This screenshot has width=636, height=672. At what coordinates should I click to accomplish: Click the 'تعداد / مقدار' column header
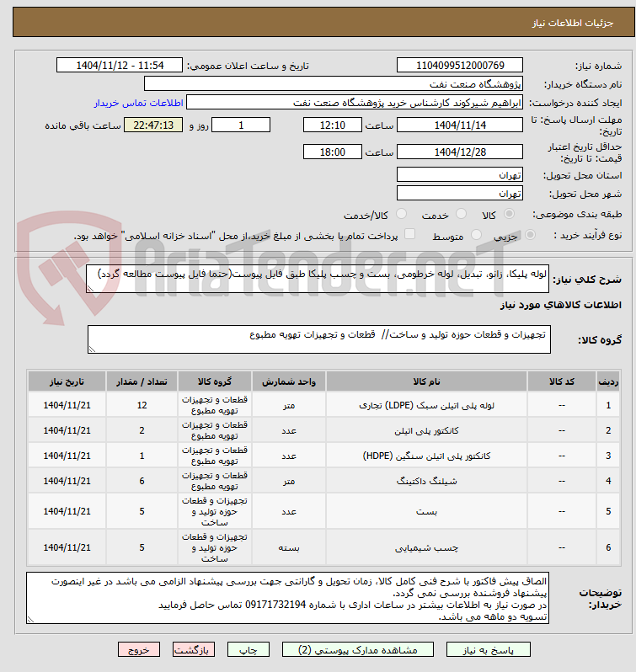point(142,381)
